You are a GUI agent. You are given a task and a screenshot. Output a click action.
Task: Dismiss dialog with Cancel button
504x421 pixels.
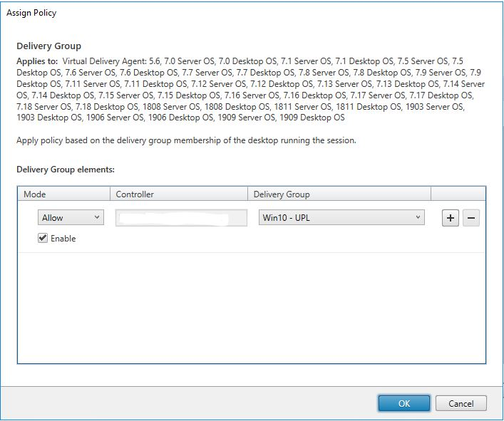[461, 403]
